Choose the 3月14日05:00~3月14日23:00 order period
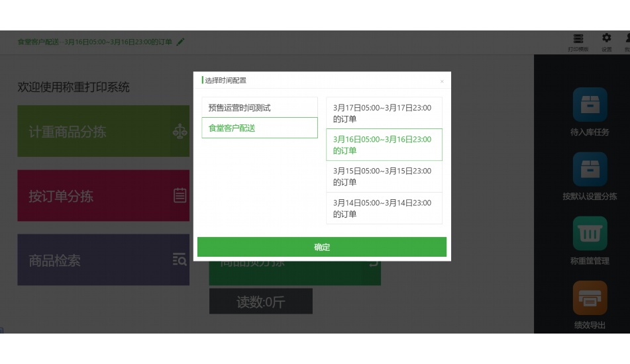Image resolution: width=630 pixels, height=364 pixels. pyautogui.click(x=384, y=208)
